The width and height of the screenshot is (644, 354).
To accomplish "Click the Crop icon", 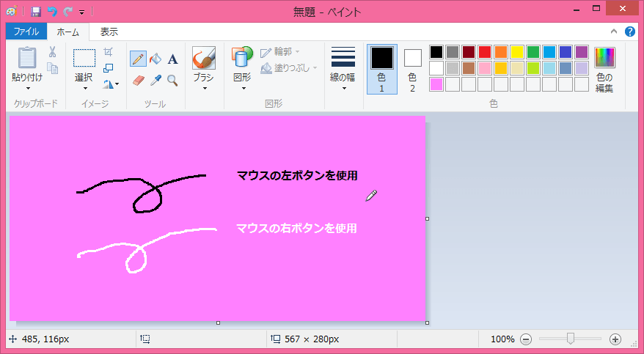I will point(108,52).
